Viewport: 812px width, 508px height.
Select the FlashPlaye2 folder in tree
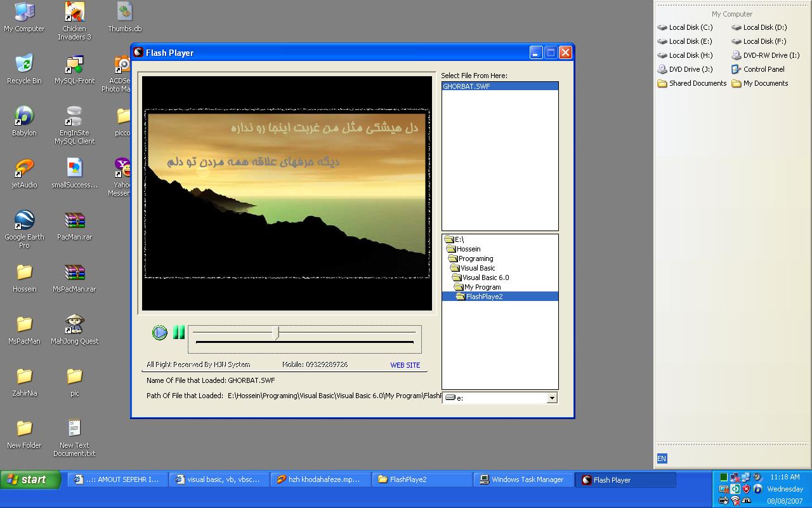tap(483, 297)
